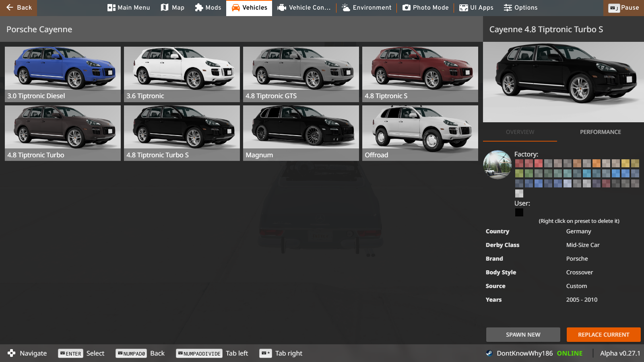Click the Crossover body style value
644x362 pixels.
click(579, 272)
